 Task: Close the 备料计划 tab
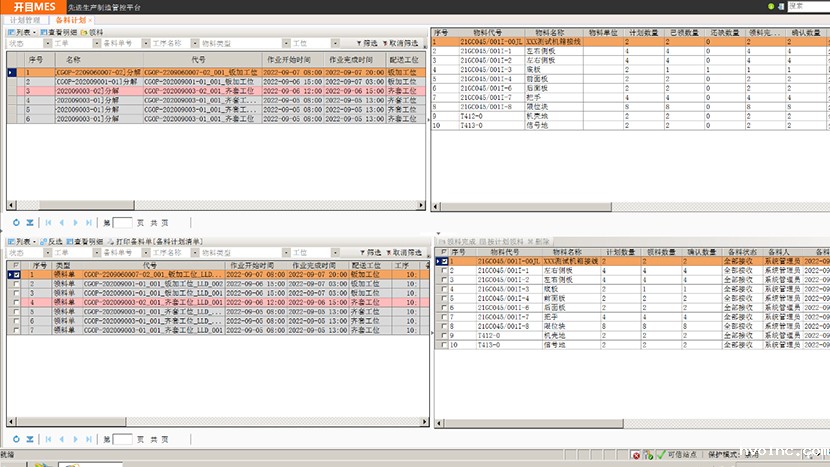[91, 19]
